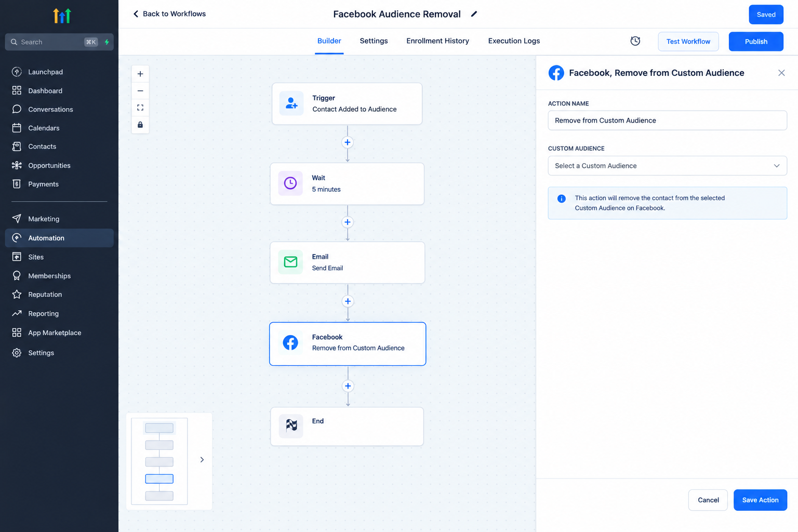Open App Marketplace in the sidebar

coord(59,332)
